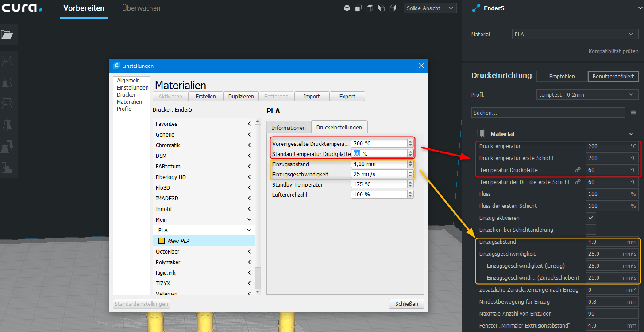Click the yellow color swatch beside Mein PLA
The image size is (644, 332).
[x=162, y=241]
